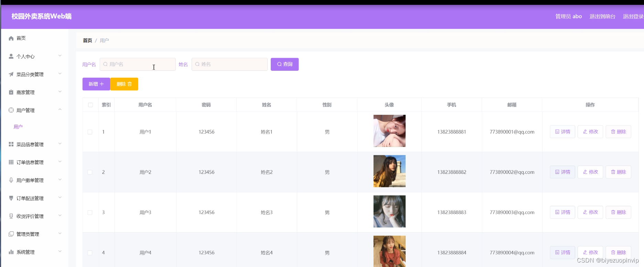644x267 pixels.
Task: Click the 姓名3 cell
Action: pos(267,212)
